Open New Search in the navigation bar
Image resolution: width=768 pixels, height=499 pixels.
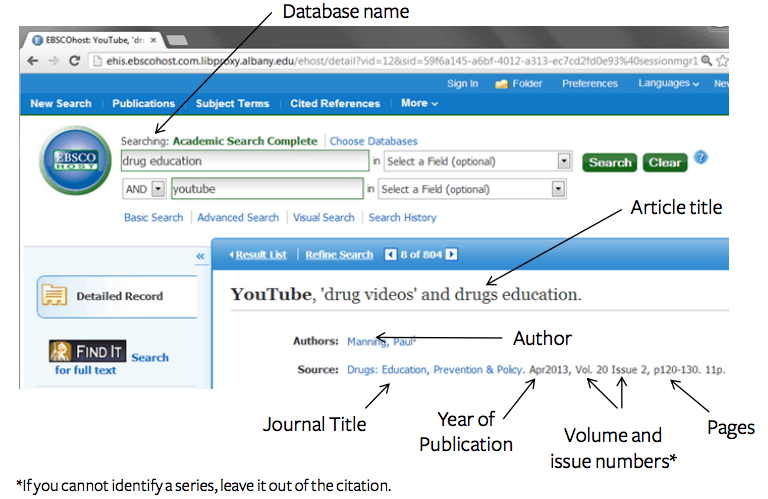61,103
